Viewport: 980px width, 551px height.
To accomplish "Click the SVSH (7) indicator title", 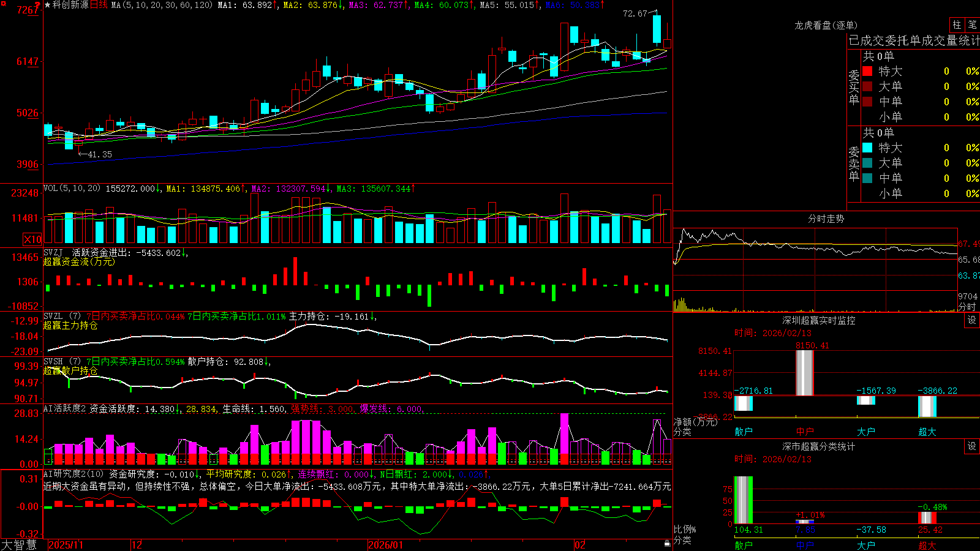I will point(62,362).
